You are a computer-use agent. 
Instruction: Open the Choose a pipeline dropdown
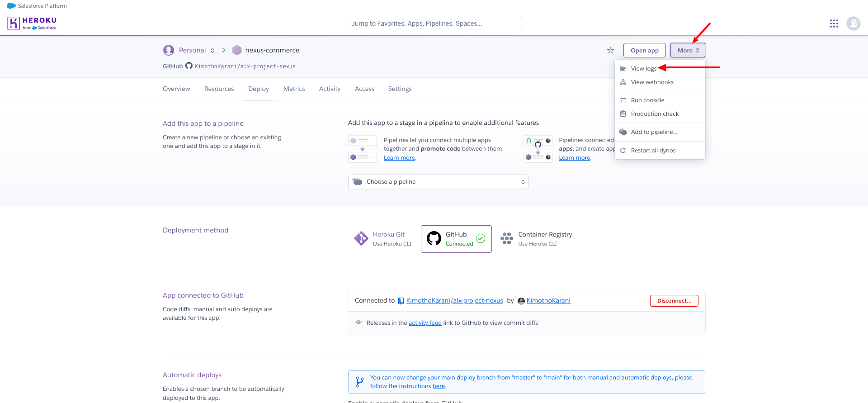[x=439, y=182]
